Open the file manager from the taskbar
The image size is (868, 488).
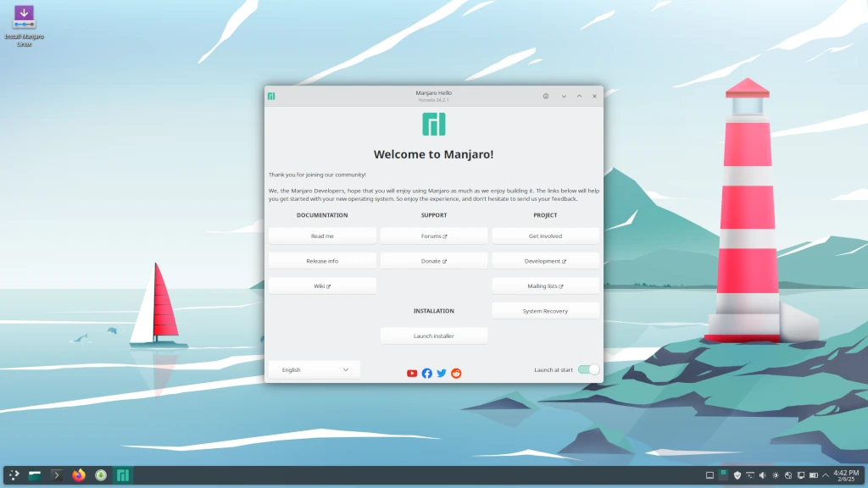[x=35, y=474]
